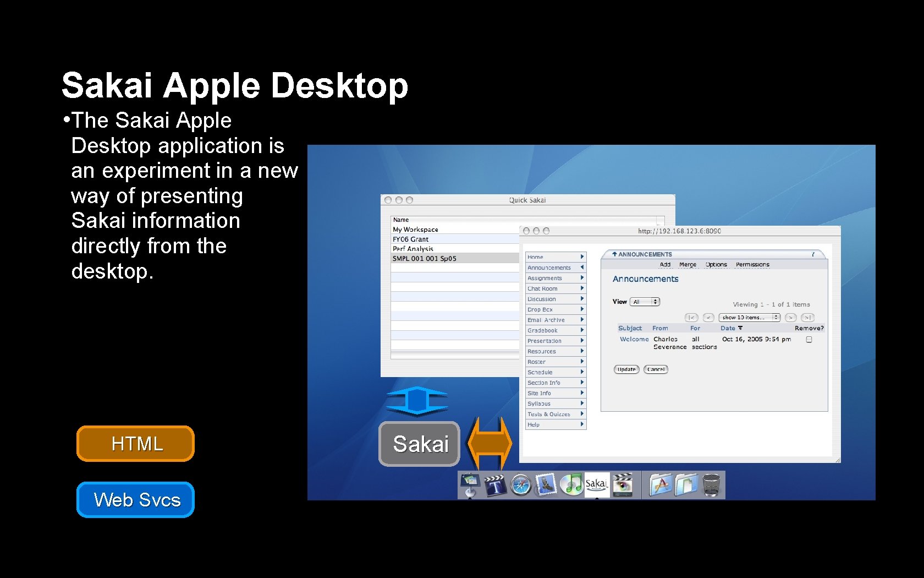Click the Update button
This screenshot has width=924, height=578.
coord(626,369)
